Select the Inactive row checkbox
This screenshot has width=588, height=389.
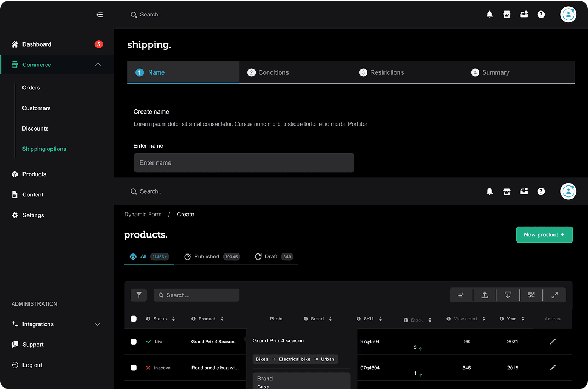[x=133, y=368]
